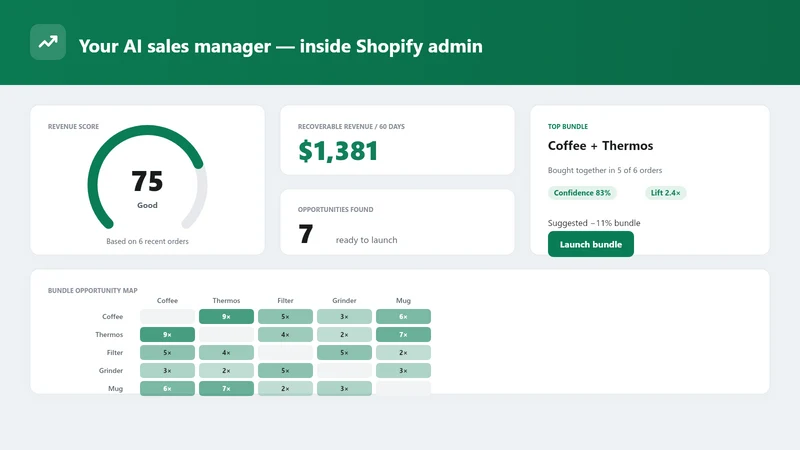Screen dimensions: 800x450
Task: Click the Thermos row, Filter column 4× cell
Action: [x=285, y=335]
